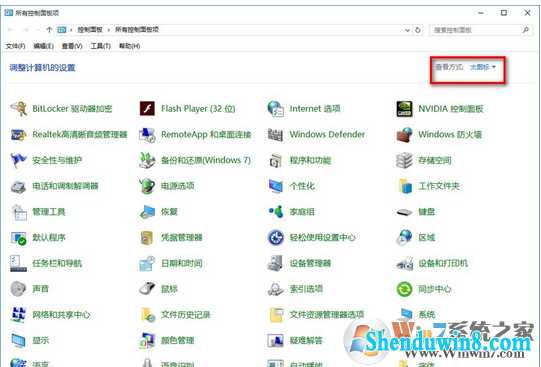Open the 编辑(E) menu
This screenshot has width=541, height=367.
(43, 46)
